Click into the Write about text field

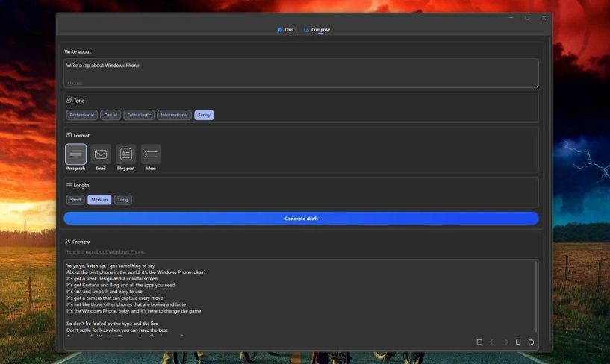click(x=301, y=73)
